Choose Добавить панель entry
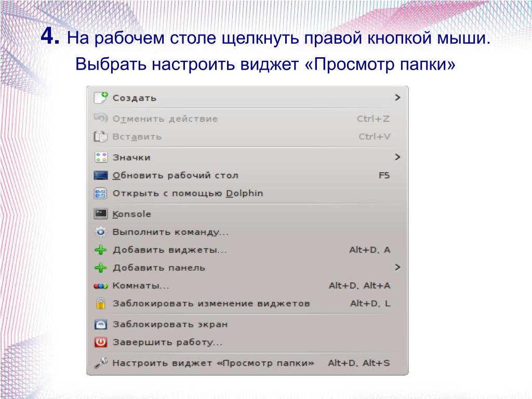The image size is (532, 399). pos(247,268)
